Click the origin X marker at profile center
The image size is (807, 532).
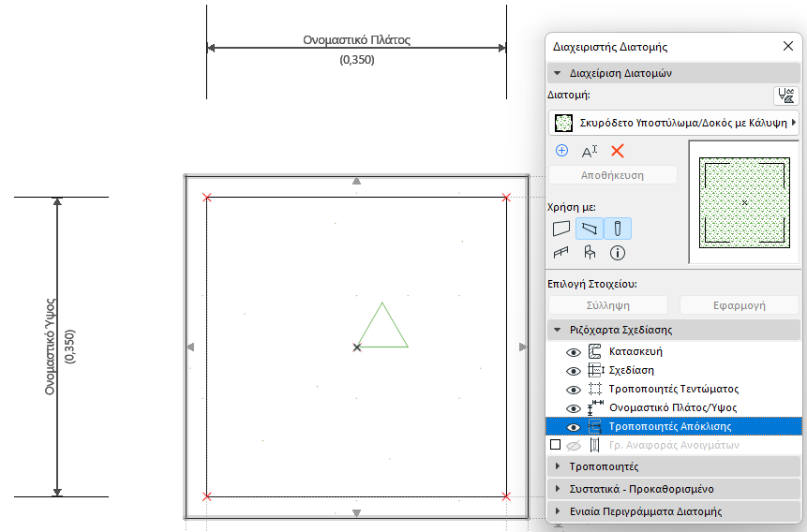click(x=357, y=347)
